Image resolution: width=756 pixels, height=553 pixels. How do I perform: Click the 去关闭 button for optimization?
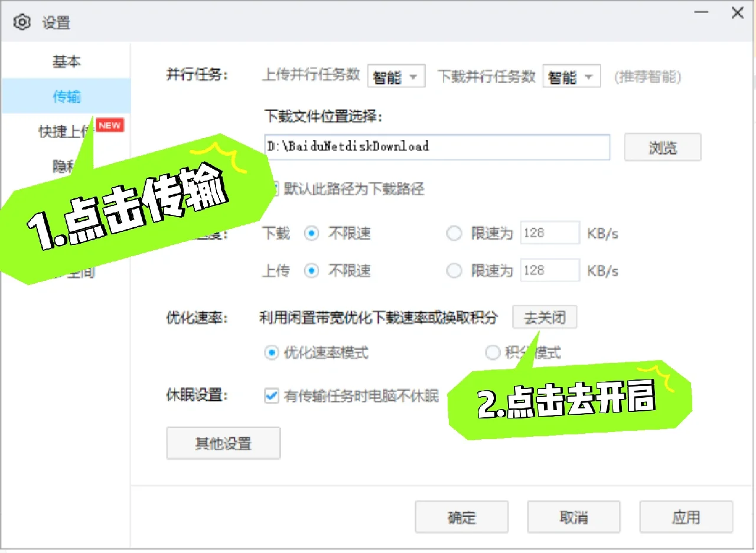pyautogui.click(x=545, y=317)
